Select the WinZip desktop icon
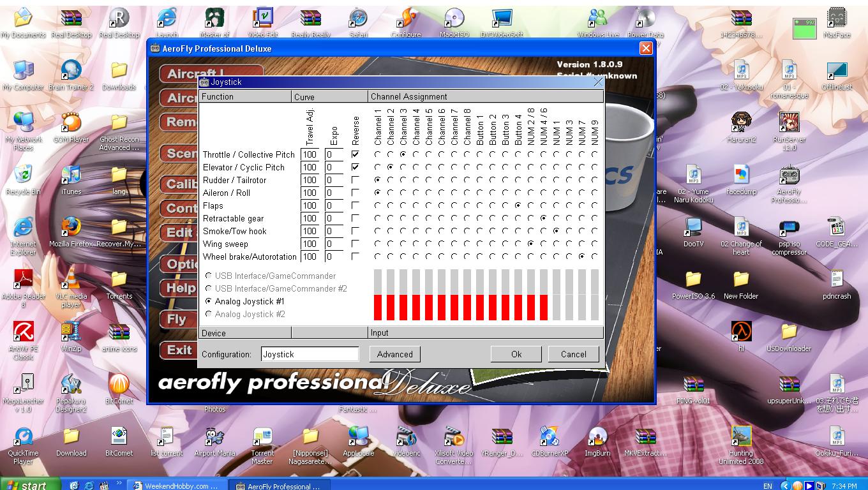The image size is (868, 490). [71, 332]
